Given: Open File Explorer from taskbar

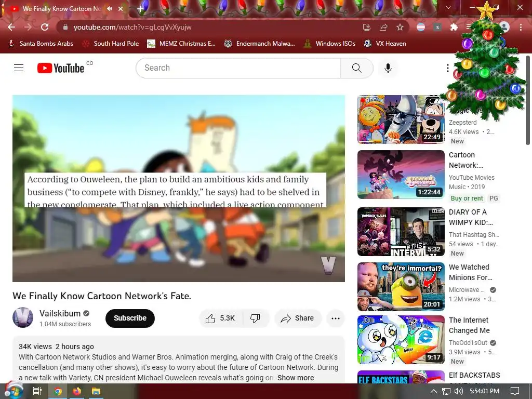Looking at the screenshot, I should pos(96,391).
